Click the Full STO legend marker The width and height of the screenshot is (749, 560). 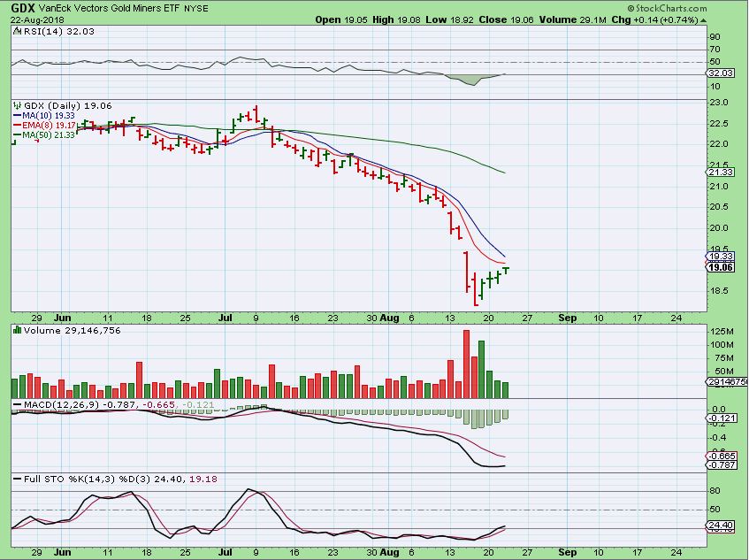[x=17, y=479]
